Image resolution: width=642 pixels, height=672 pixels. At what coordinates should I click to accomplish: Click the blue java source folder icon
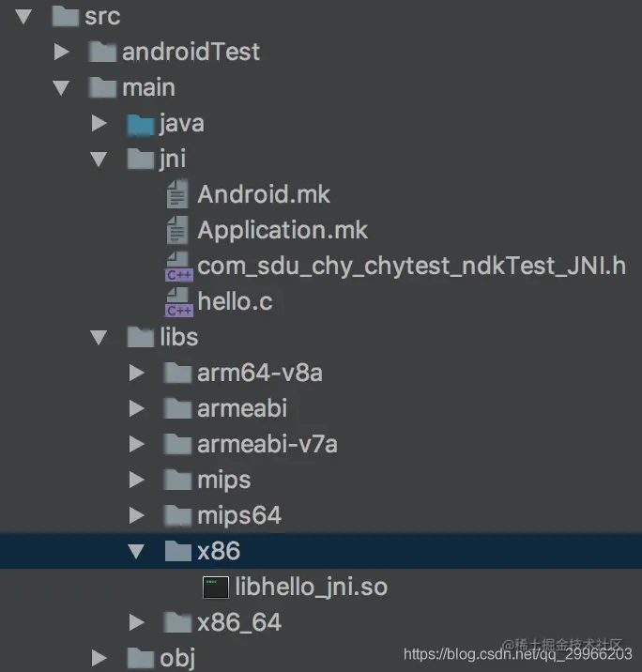click(x=141, y=124)
